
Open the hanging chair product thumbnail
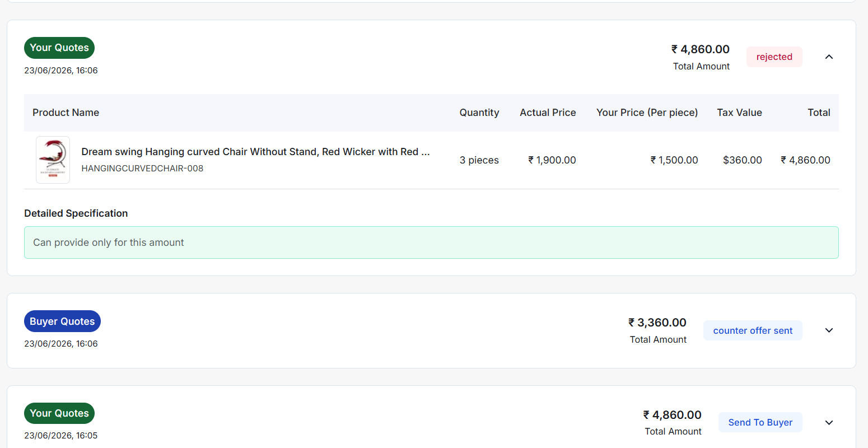click(x=53, y=160)
